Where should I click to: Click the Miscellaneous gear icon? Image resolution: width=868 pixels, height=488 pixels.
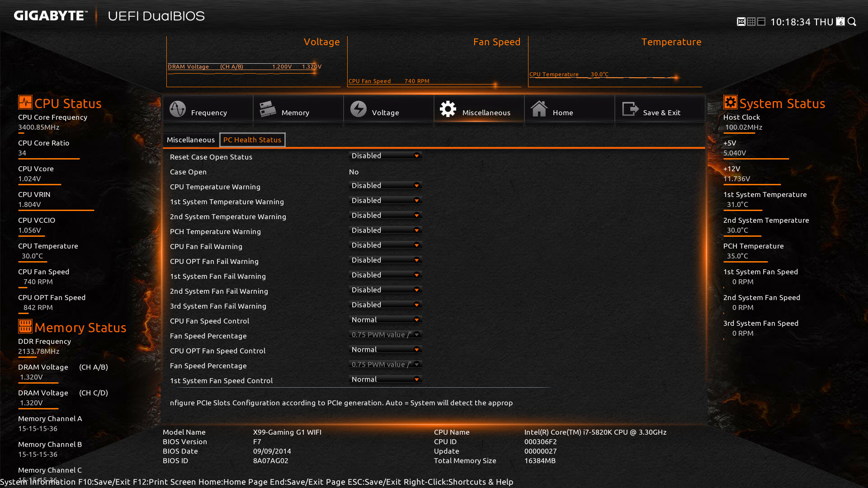448,109
